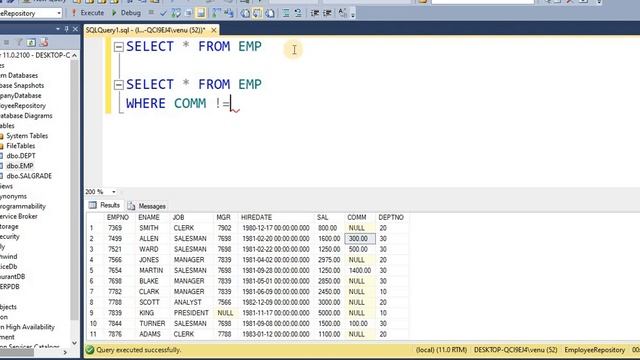Switch to the Results tab

click(x=104, y=205)
